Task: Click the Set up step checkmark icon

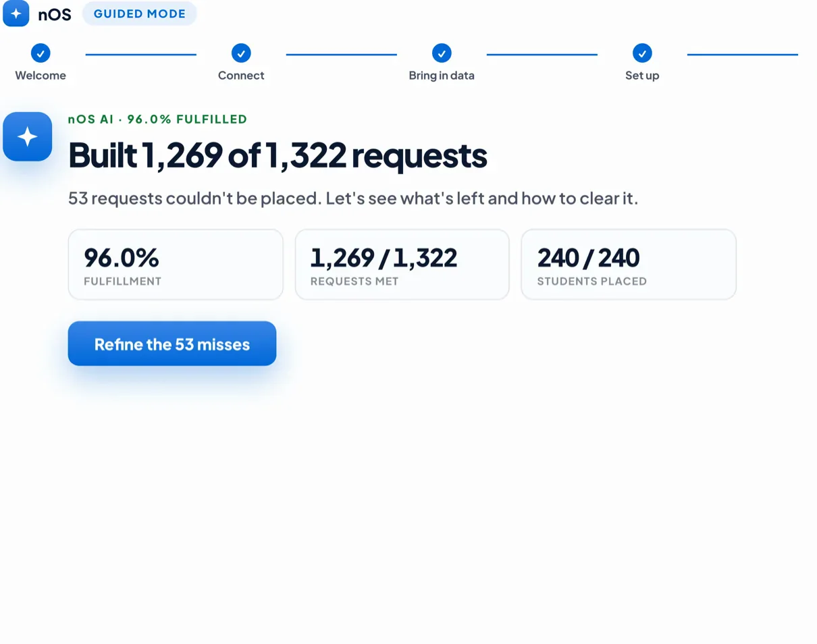Action: tap(642, 53)
